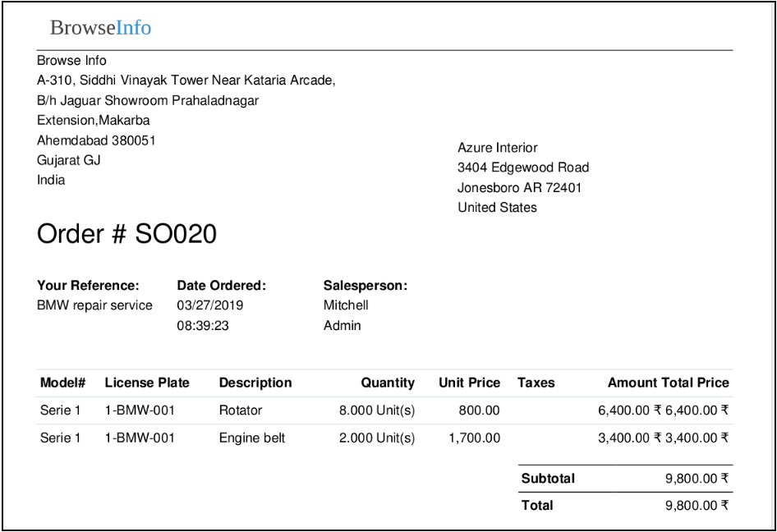Click the Order # SO020 heading

coord(126,234)
